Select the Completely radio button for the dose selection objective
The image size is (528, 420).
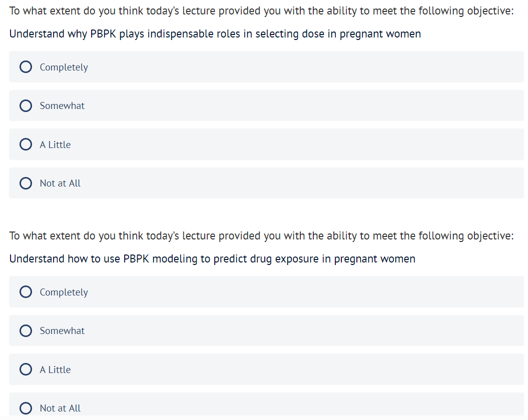click(26, 67)
